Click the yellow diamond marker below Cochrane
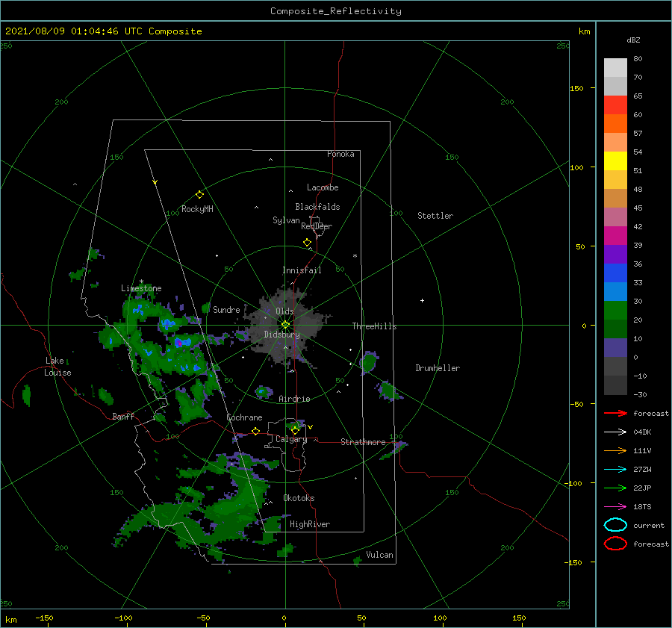 point(255,432)
